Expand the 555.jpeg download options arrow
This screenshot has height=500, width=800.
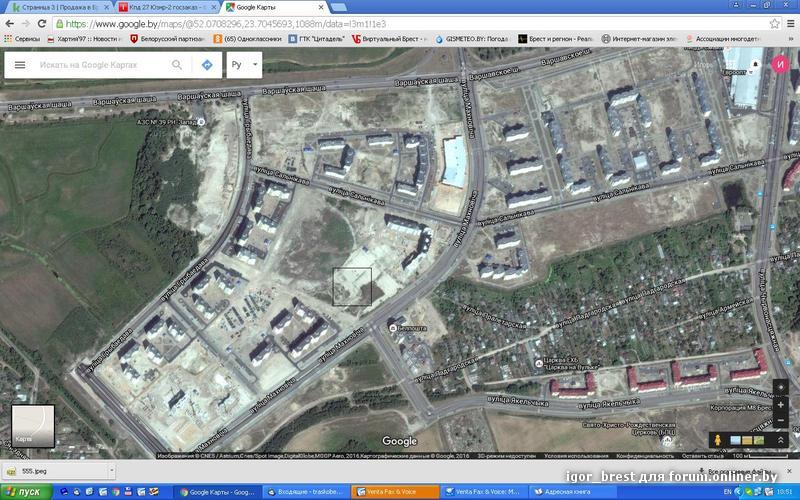[111, 471]
